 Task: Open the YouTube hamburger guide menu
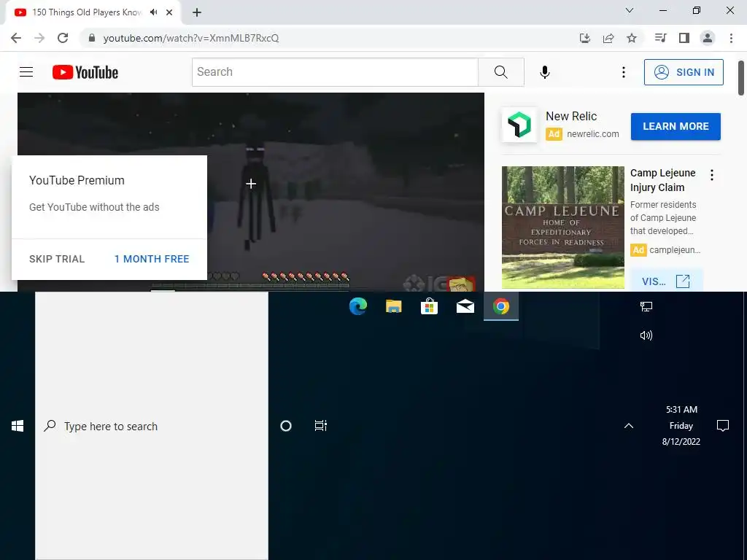[26, 72]
